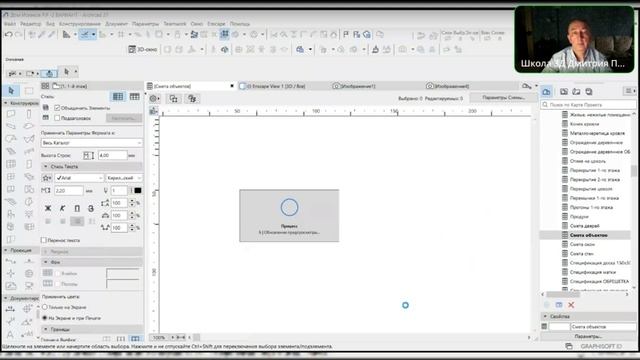Click the bold Ж text style icon
This screenshot has width=640, height=360.
[48, 208]
